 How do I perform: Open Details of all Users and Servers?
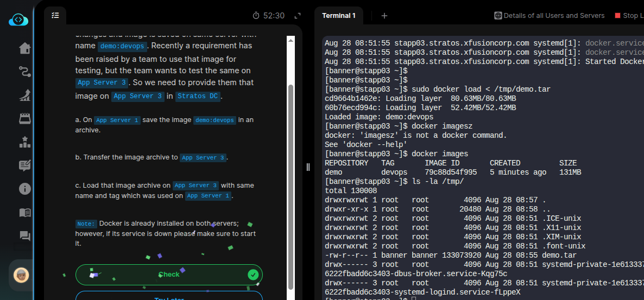coord(549,16)
